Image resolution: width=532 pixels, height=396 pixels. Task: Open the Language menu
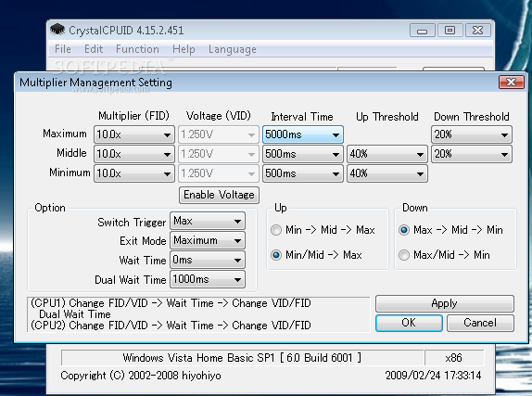point(233,49)
